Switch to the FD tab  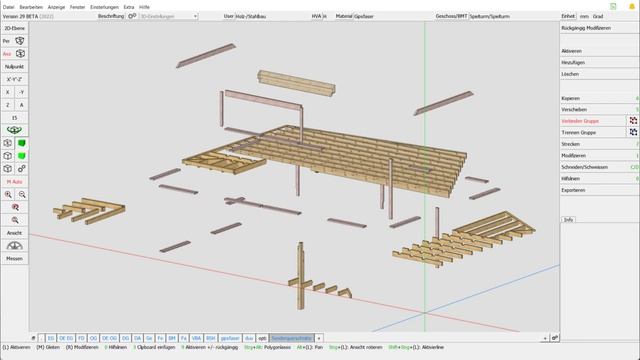point(81,338)
